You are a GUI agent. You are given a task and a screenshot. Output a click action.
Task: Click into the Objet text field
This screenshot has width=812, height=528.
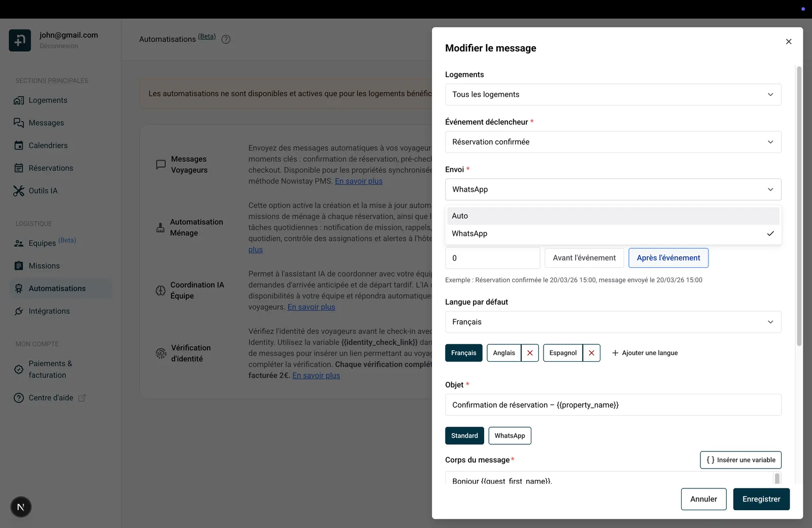613,405
